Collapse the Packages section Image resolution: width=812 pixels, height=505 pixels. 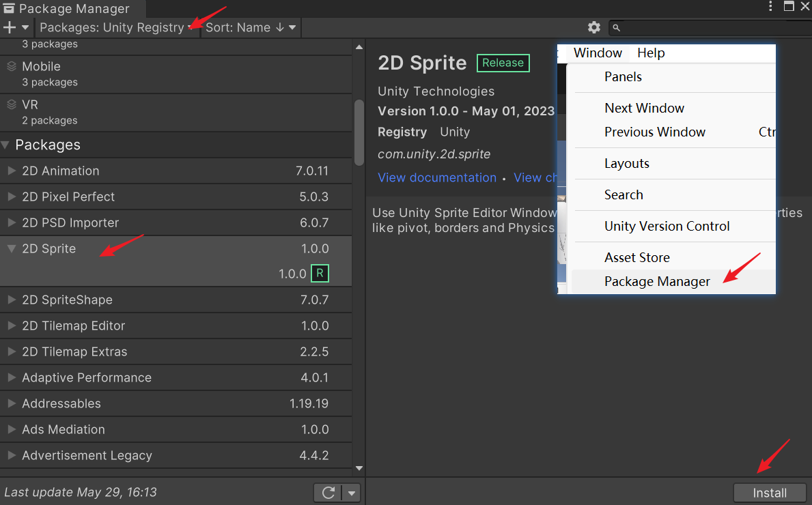pyautogui.click(x=5, y=145)
